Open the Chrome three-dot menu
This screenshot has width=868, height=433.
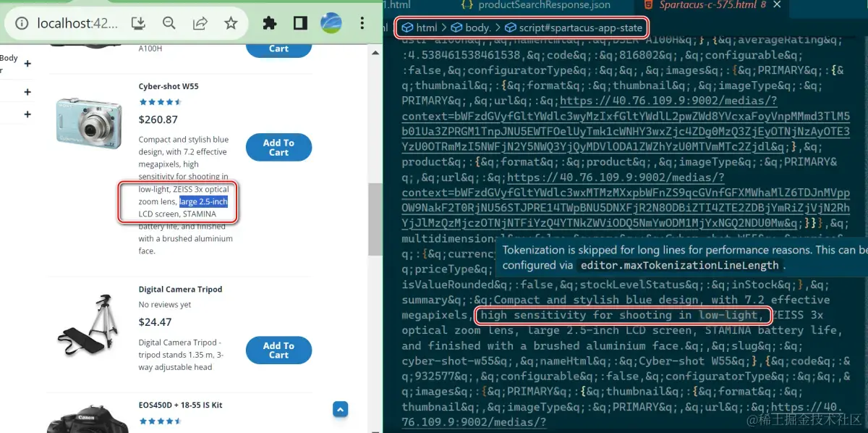[362, 23]
